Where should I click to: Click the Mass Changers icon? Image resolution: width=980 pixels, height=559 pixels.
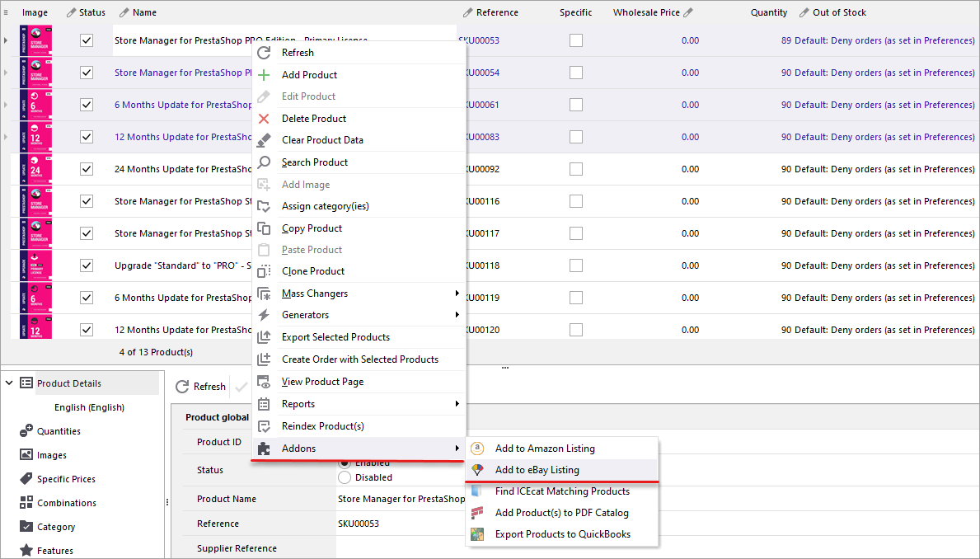(264, 294)
